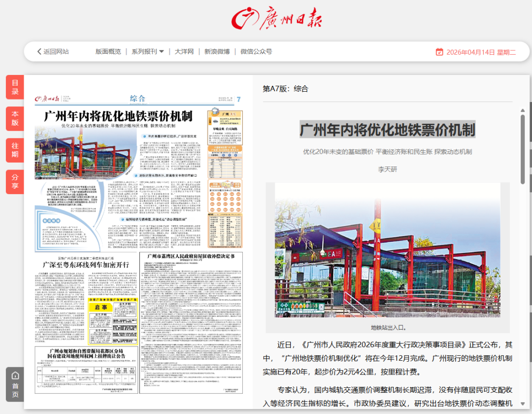The width and height of the screenshot is (532, 414).
Task: Click the back chevron beside 返回网站
Action: coord(39,52)
